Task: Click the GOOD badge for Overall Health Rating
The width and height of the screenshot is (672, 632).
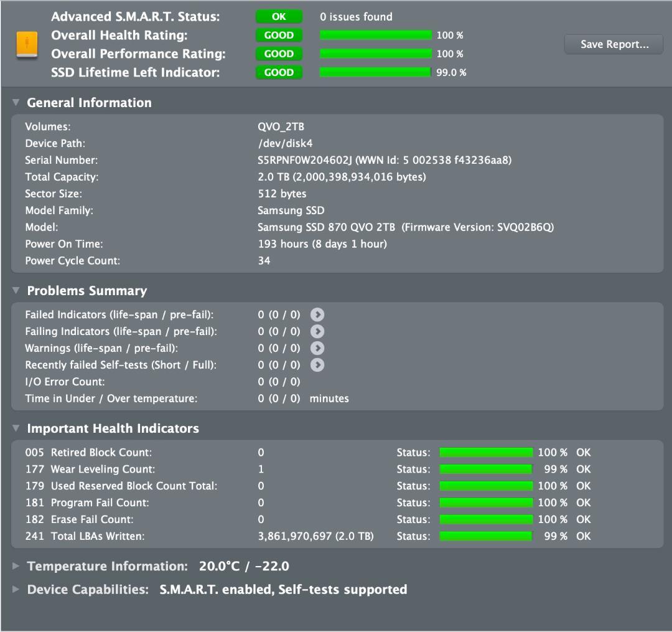Action: 279,35
